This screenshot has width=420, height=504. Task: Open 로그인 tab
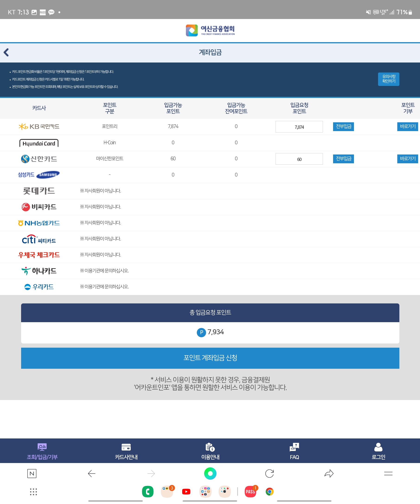378,451
